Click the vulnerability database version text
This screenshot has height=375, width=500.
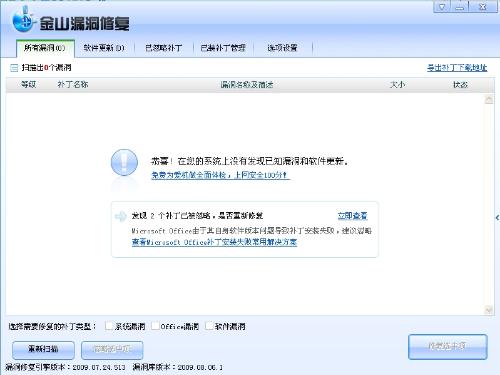click(177, 367)
